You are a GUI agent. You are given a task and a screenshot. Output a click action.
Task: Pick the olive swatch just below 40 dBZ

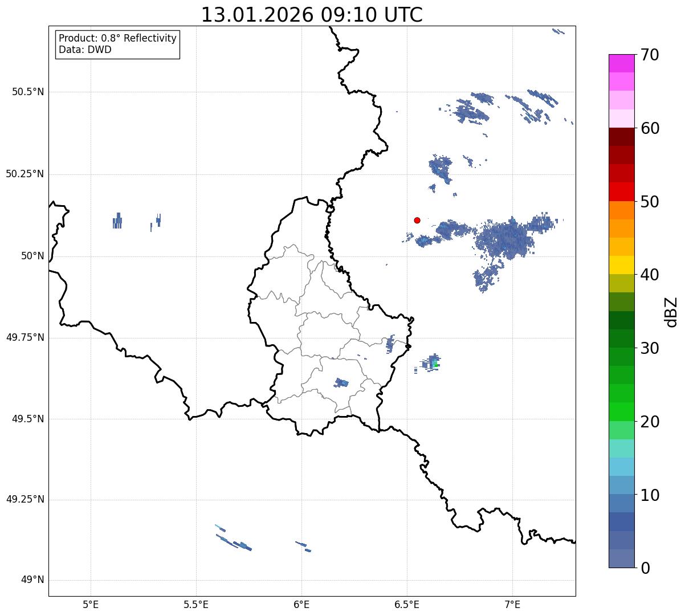coord(621,283)
